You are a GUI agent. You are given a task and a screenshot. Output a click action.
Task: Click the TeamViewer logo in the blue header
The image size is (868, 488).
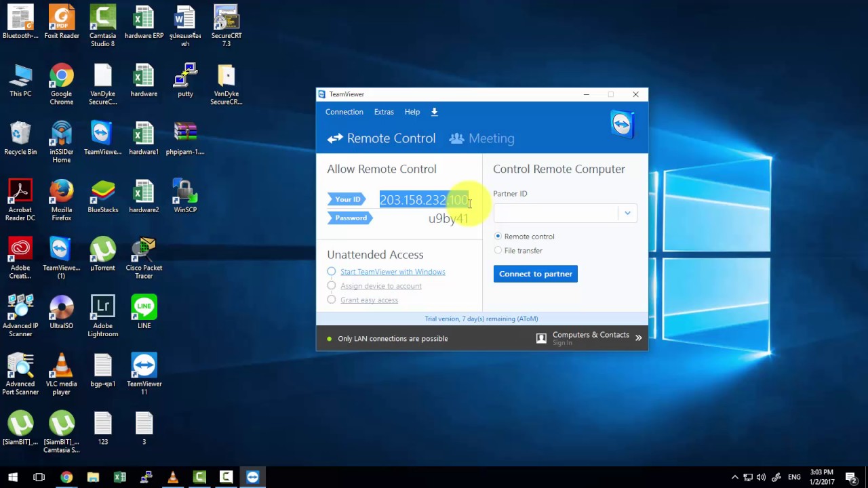(623, 125)
